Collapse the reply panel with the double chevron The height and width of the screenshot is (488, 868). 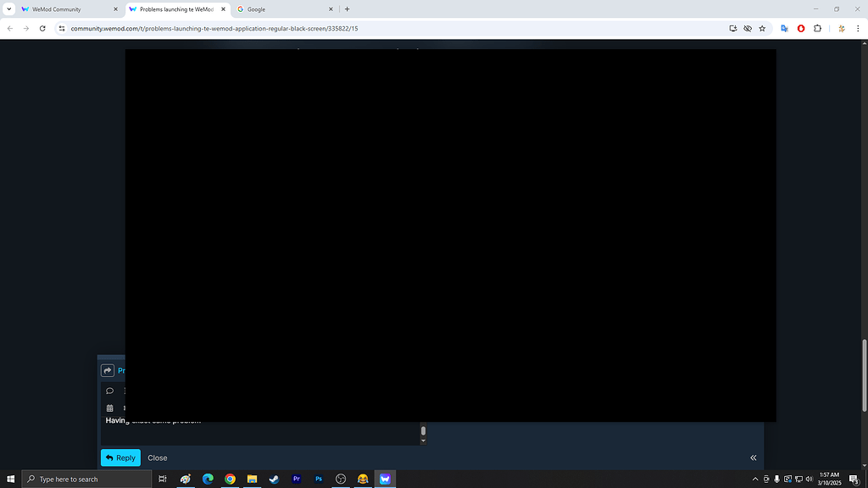[753, 457]
